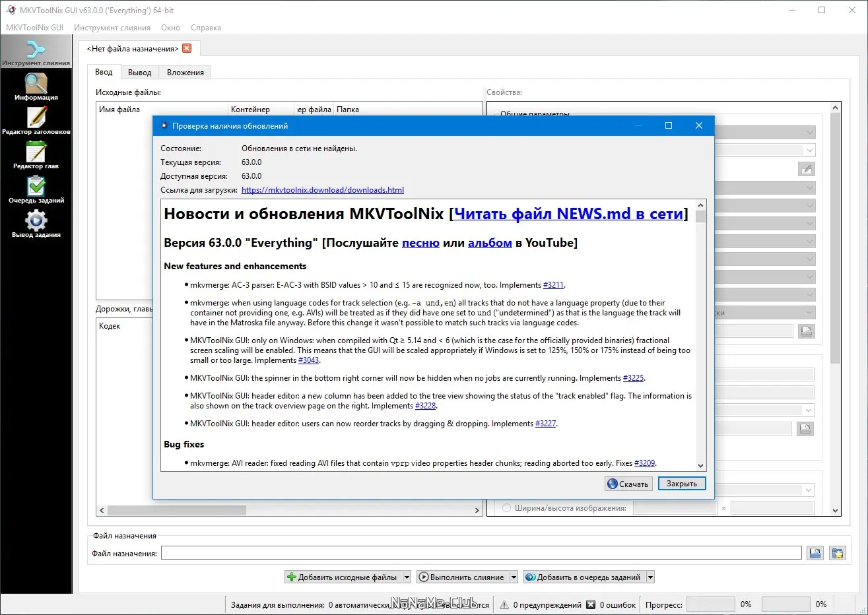The width and height of the screenshot is (868, 615).
Task: Open the issue #3209 link
Action: coord(644,463)
